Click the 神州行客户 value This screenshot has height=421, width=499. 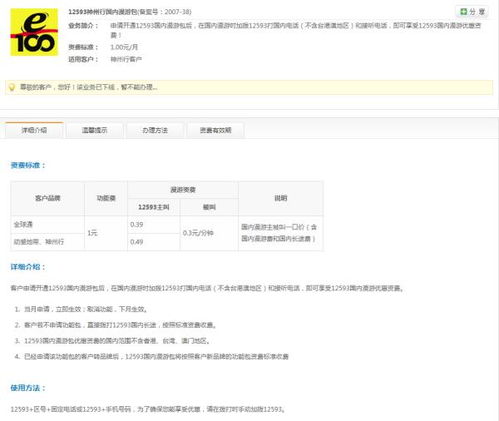pyautogui.click(x=126, y=59)
